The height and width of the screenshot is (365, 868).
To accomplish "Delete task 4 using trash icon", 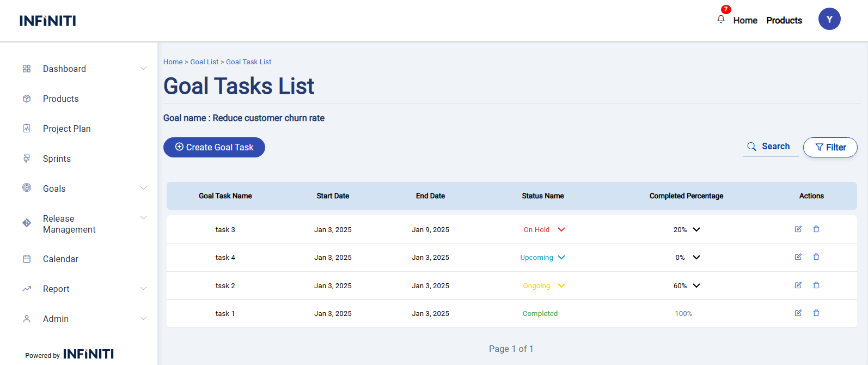I will (x=816, y=257).
